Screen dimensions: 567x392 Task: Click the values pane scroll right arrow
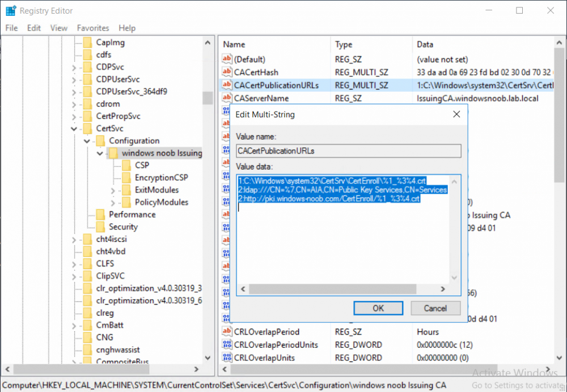pyautogui.click(x=548, y=369)
